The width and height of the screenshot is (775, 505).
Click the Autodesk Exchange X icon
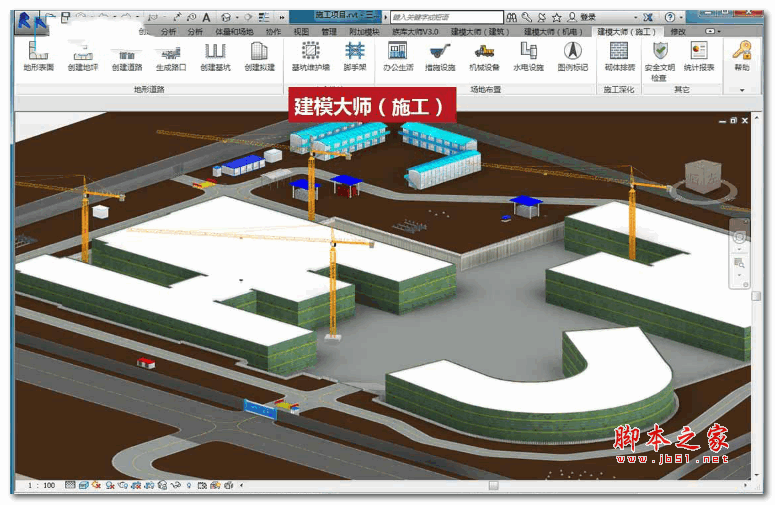648,17
